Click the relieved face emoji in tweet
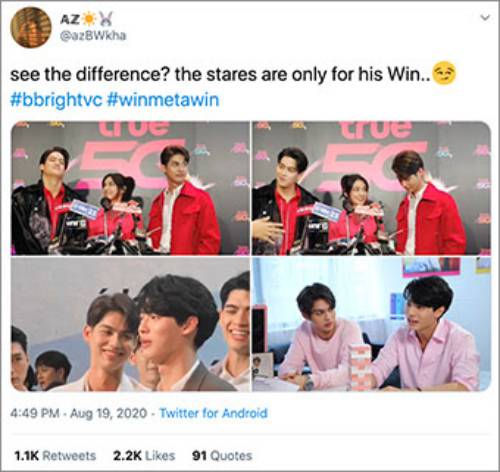500x472 pixels. point(444,73)
